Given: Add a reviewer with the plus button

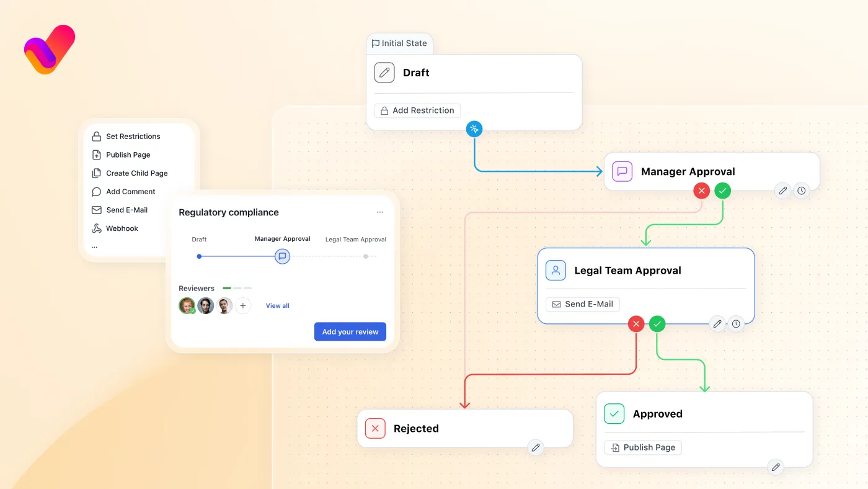Looking at the screenshot, I should [x=243, y=305].
